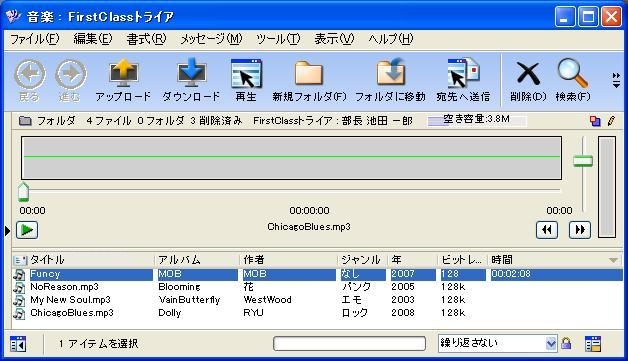Start playback with the green play button
This screenshot has width=628, height=361.
(27, 230)
